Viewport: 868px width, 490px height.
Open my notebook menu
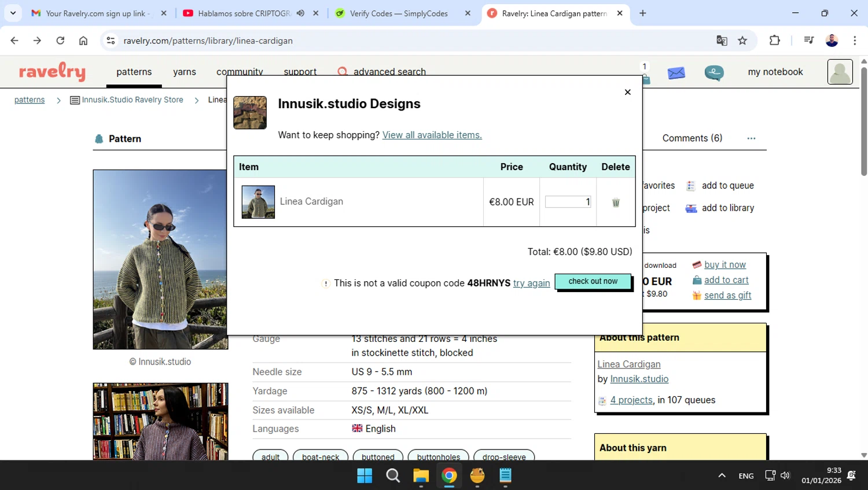point(775,72)
